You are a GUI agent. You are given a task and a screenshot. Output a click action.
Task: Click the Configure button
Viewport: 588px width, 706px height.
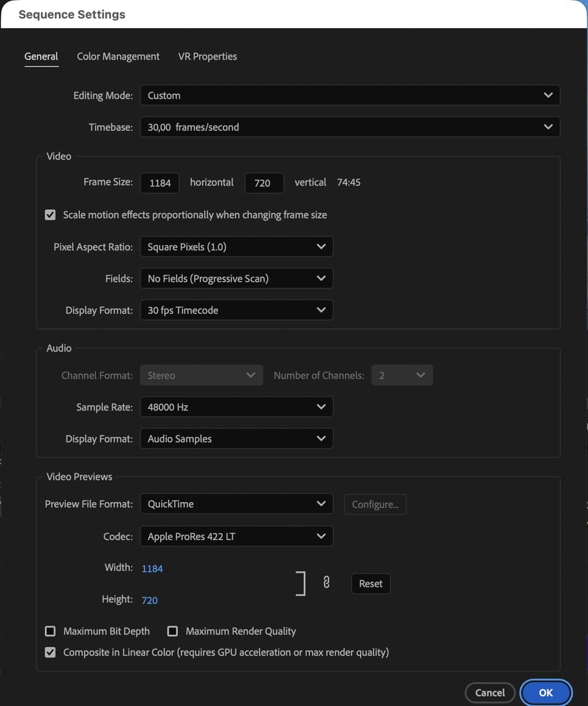(x=375, y=504)
